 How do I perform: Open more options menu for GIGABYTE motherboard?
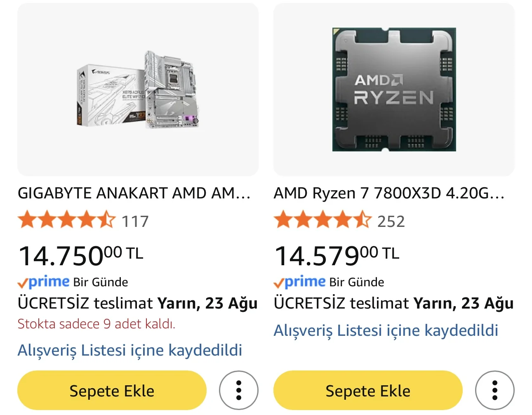tap(239, 390)
